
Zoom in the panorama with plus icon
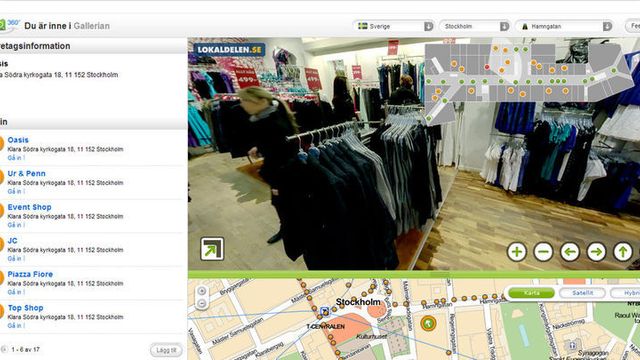pos(517,252)
